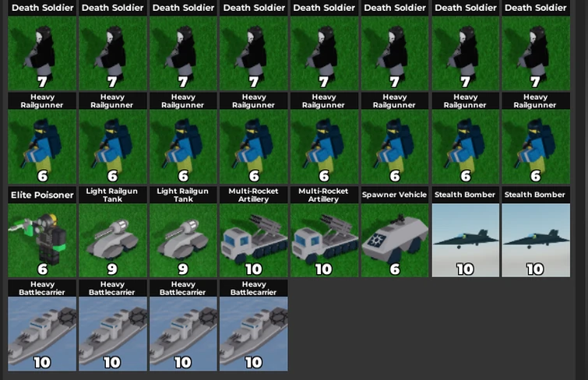The image size is (588, 380).
Task: Choose the first Multi-Rocket Artillery card
Action: pyautogui.click(x=253, y=232)
